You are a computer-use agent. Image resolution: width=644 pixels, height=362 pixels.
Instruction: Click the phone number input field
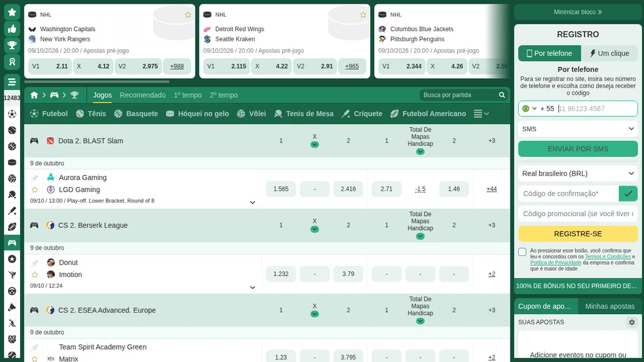point(597,109)
